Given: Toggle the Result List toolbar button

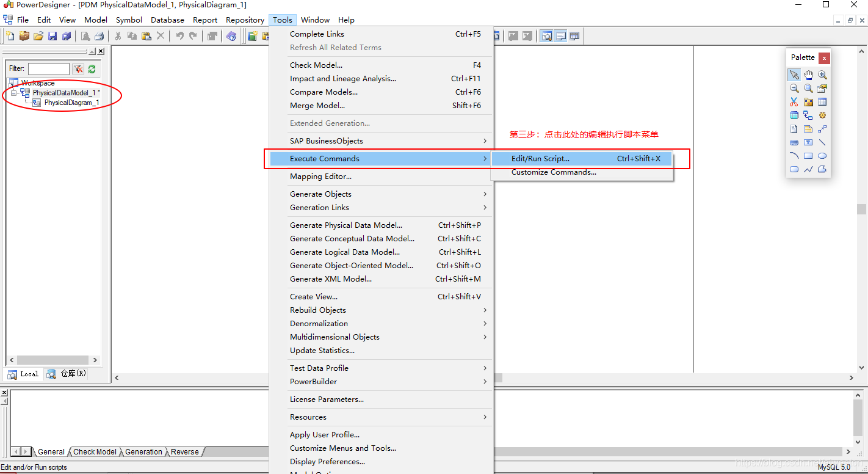Looking at the screenshot, I should (574, 36).
